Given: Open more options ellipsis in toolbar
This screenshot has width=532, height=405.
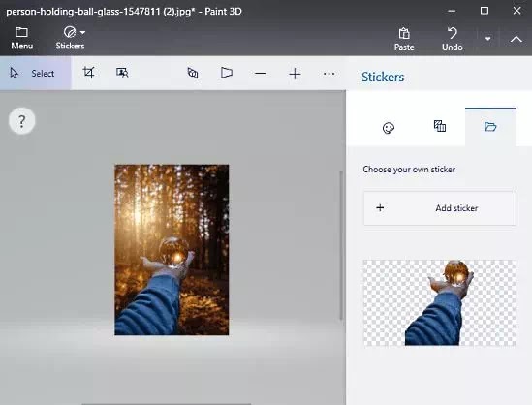Looking at the screenshot, I should pyautogui.click(x=329, y=74).
